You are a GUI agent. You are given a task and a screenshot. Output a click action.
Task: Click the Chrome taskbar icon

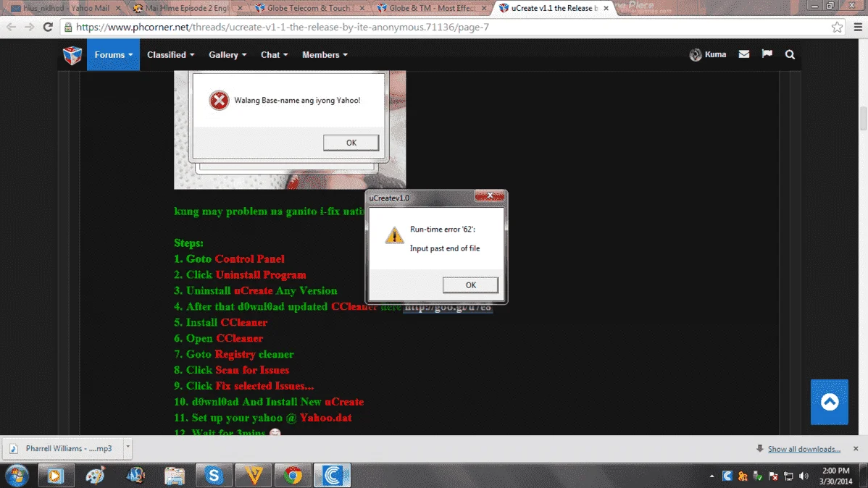pyautogui.click(x=293, y=475)
